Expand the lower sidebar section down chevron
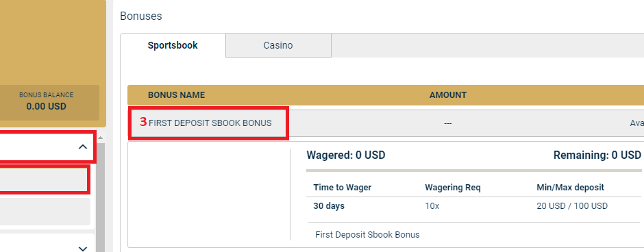Screen dimensions: 644x252 pos(83,248)
